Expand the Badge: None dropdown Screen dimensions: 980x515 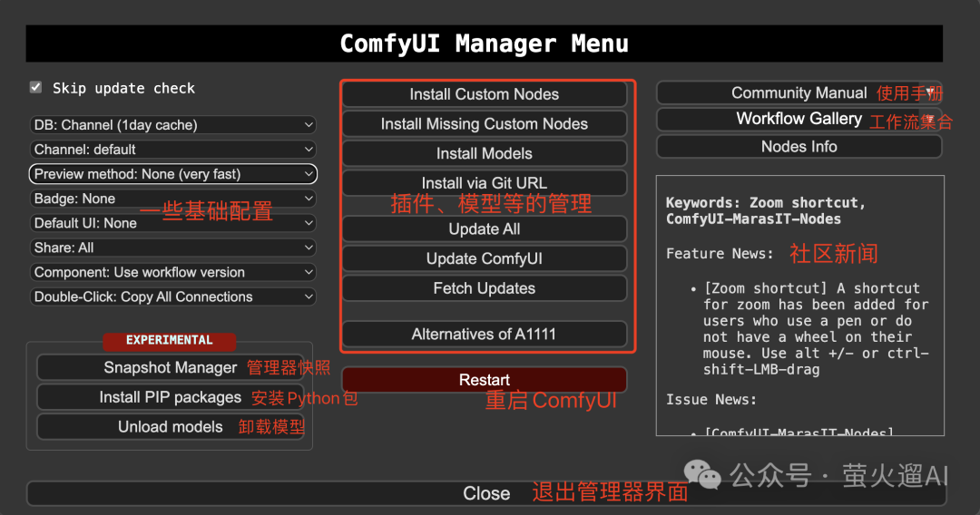click(172, 199)
